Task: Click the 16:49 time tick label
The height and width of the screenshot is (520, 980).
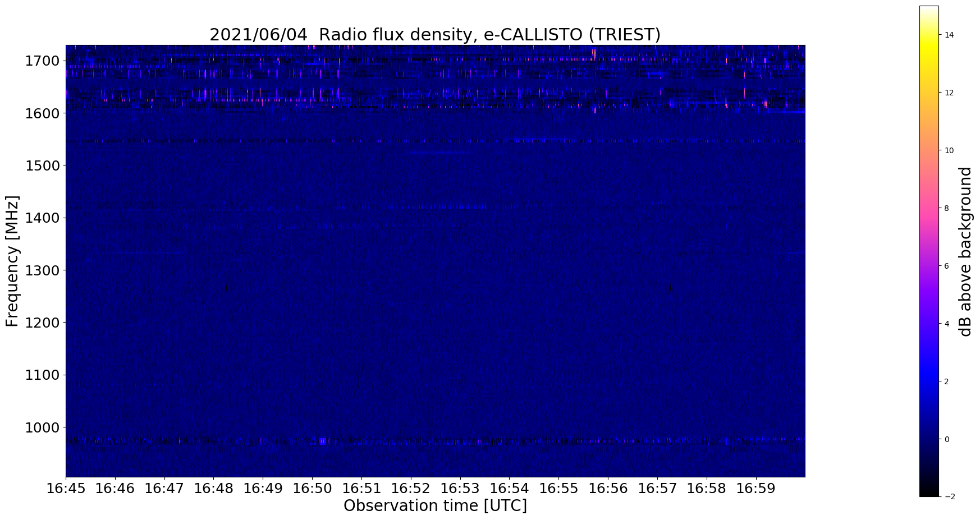Action: pos(263,488)
